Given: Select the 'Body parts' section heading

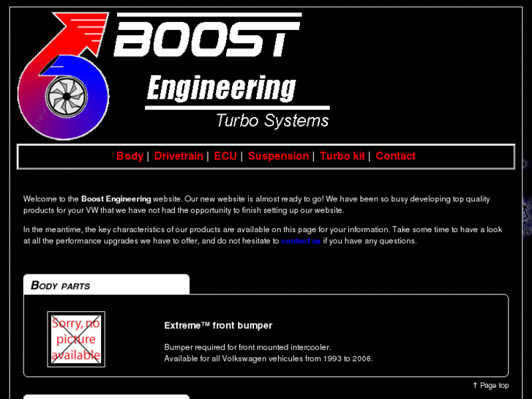Looking at the screenshot, I should [61, 286].
